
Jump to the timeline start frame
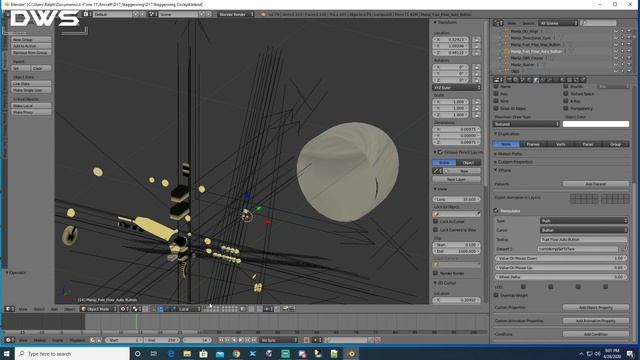[x=221, y=340]
